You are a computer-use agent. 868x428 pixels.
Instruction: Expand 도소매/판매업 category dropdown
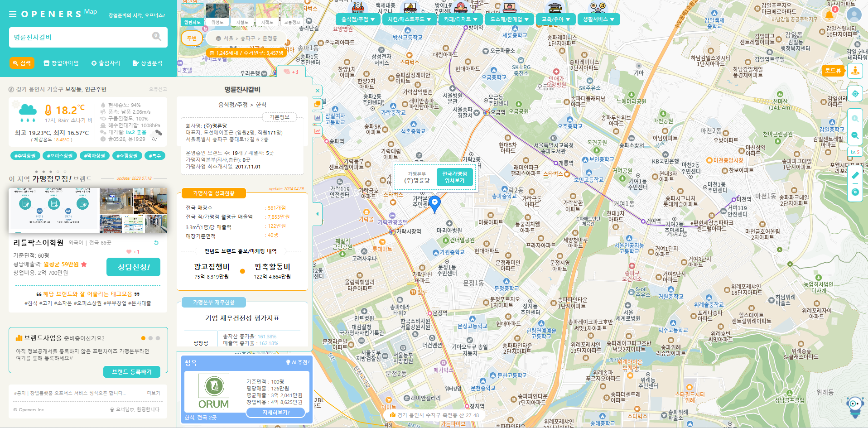point(510,19)
